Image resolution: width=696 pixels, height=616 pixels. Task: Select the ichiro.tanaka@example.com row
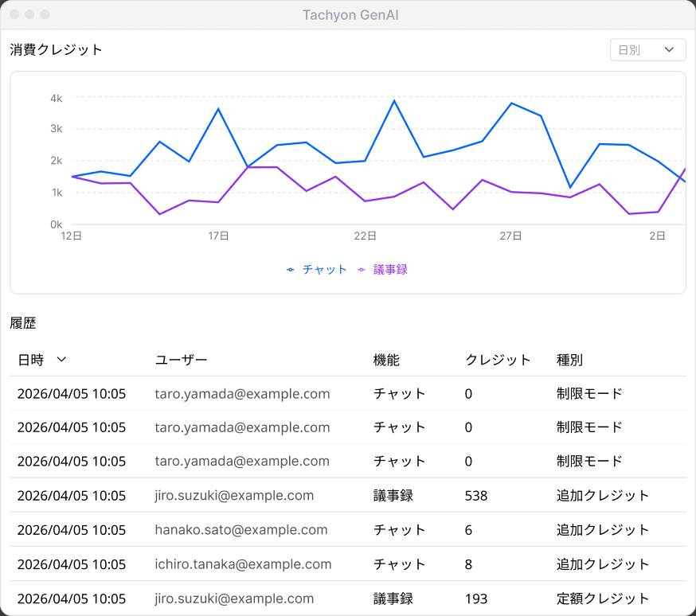click(348, 563)
